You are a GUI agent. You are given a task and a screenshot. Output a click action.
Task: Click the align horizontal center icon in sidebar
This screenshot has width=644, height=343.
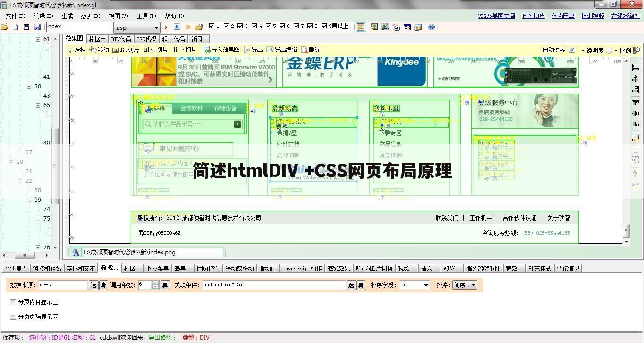(635, 78)
